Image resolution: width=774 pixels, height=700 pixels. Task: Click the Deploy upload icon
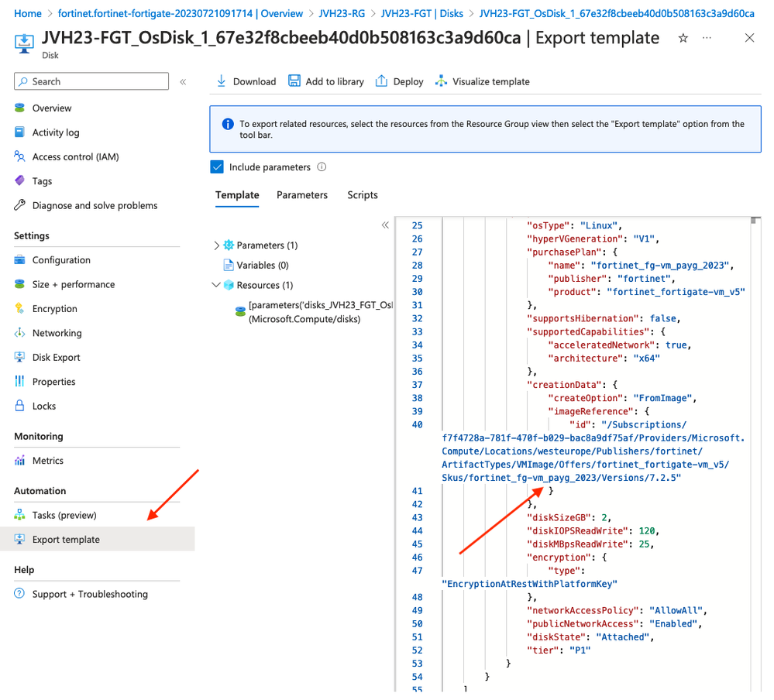(381, 81)
